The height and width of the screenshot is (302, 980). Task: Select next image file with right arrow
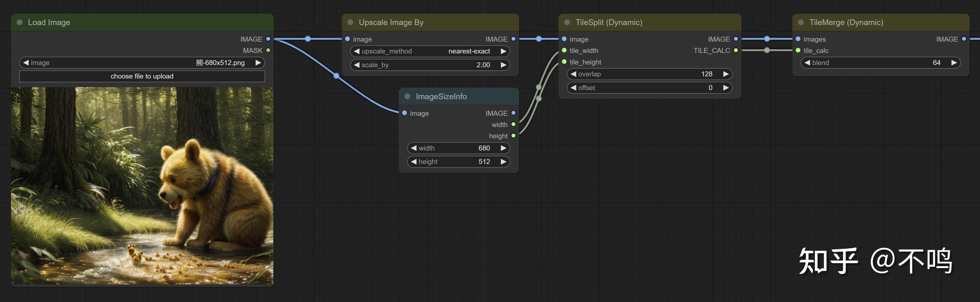tap(258, 63)
